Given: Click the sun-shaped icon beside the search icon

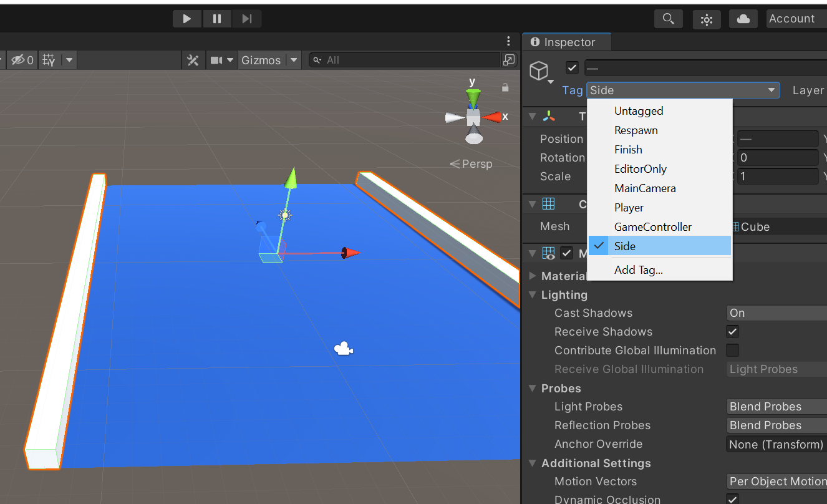Looking at the screenshot, I should point(707,19).
